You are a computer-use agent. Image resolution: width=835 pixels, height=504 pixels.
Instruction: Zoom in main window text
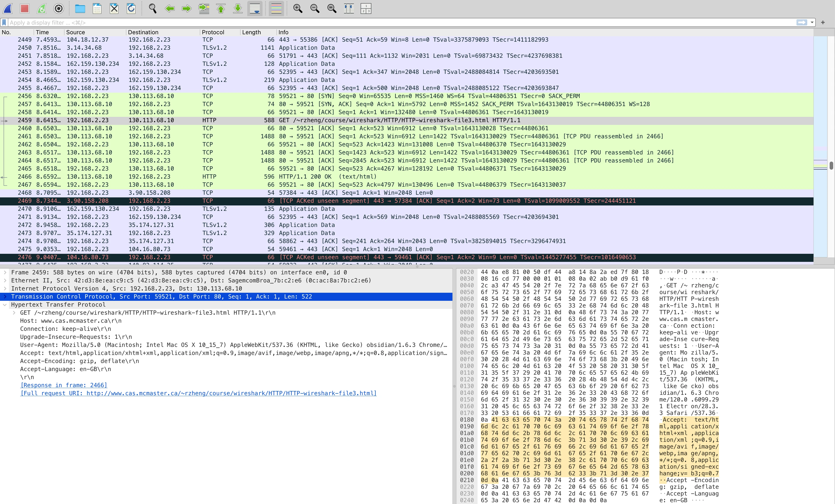297,9
